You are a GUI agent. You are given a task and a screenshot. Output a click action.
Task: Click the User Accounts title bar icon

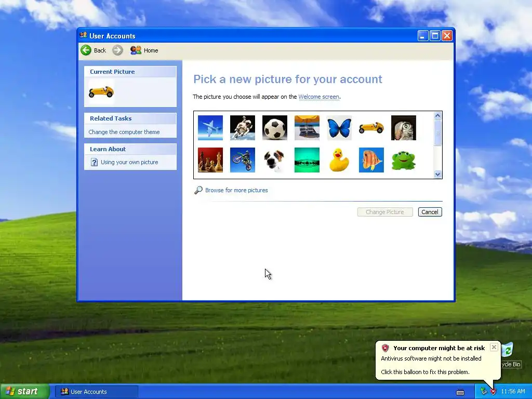tap(83, 36)
